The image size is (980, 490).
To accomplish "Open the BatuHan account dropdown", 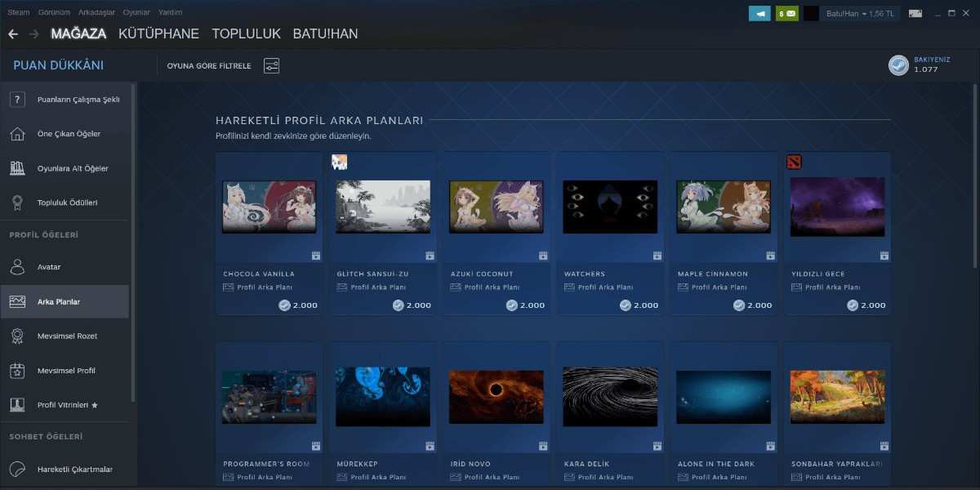I will (860, 14).
